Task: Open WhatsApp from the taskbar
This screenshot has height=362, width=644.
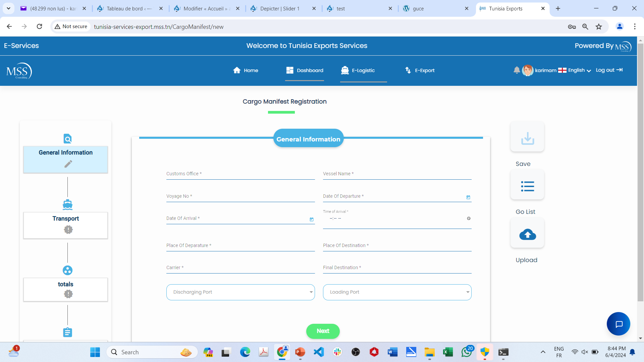Action: 466,352
